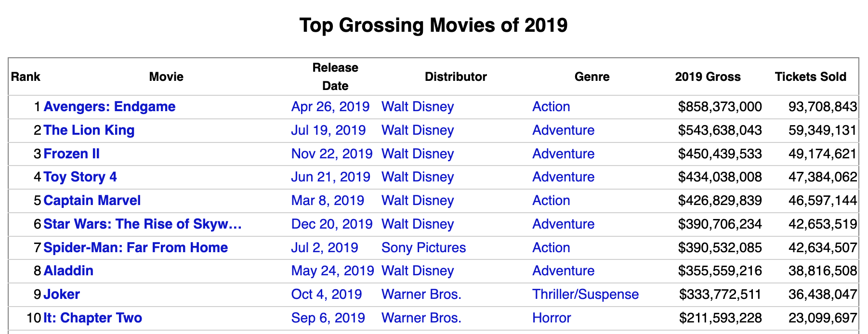
Task: Open Warner Bros. link in Joker row
Action: (421, 294)
